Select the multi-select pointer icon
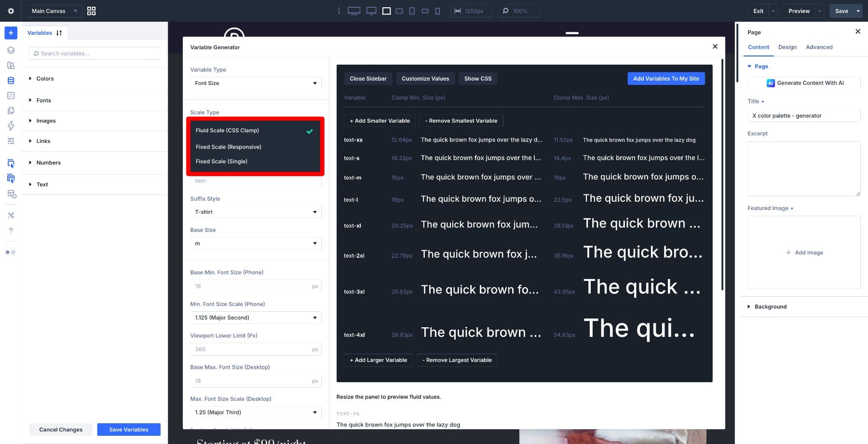The width and height of the screenshot is (868, 444). [11, 178]
